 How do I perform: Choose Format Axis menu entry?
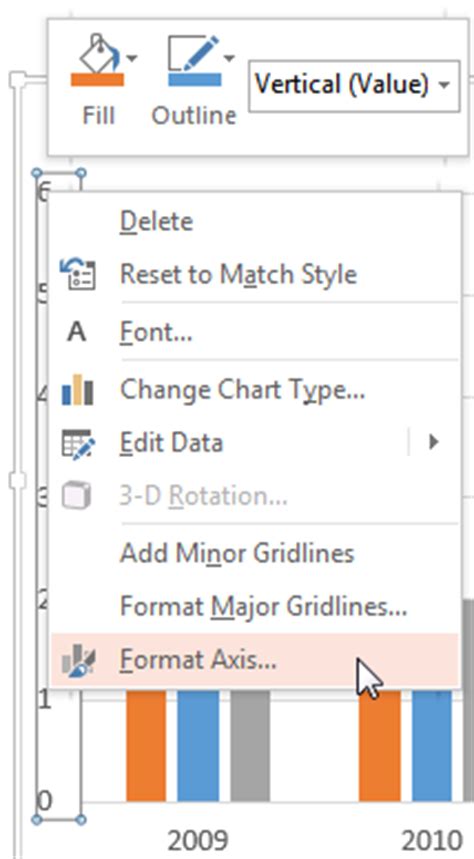[254, 660]
